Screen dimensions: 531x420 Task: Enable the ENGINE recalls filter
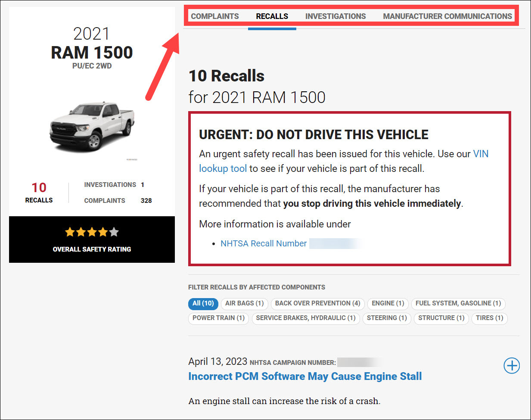tap(387, 304)
